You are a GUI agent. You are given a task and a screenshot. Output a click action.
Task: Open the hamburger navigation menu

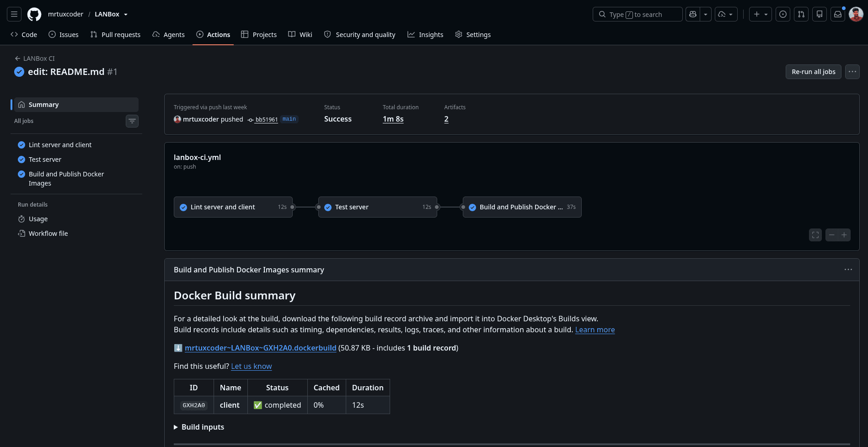14,14
